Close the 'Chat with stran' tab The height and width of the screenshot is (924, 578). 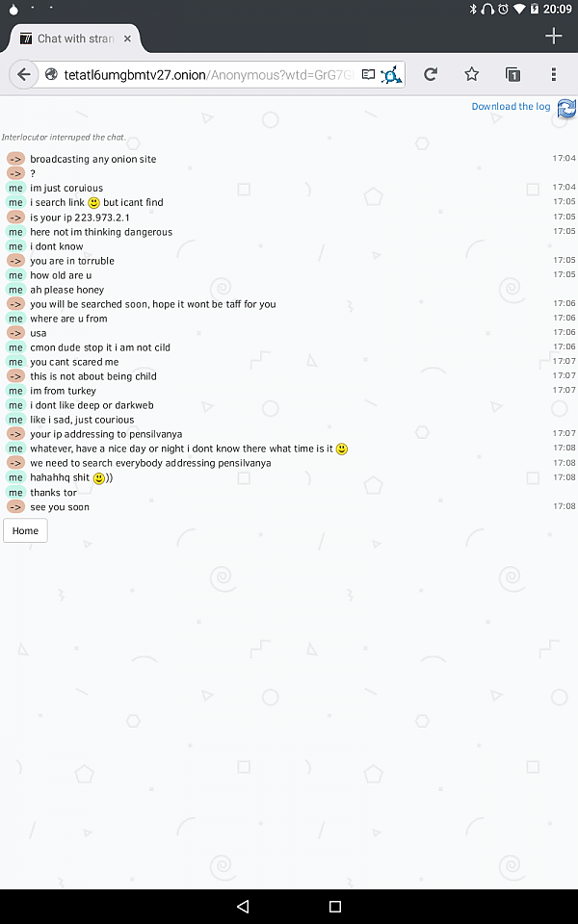coord(127,38)
